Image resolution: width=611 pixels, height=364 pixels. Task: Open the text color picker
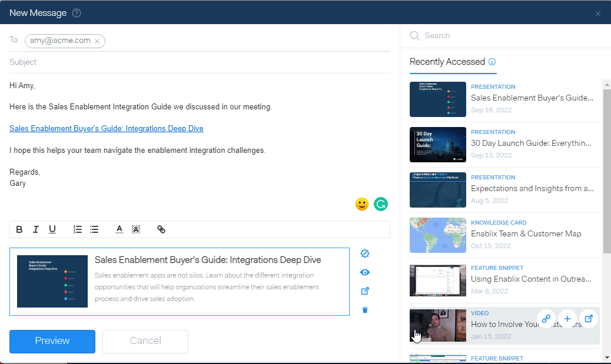[x=119, y=229]
